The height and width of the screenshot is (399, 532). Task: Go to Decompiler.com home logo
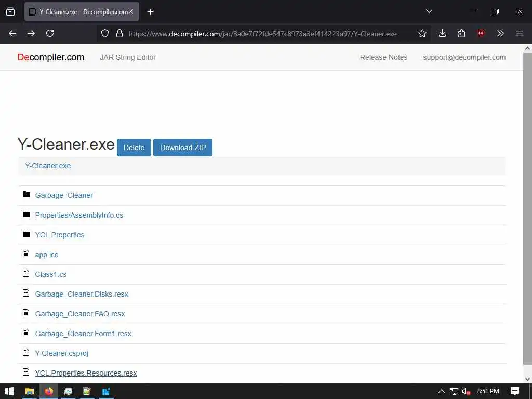(x=51, y=57)
